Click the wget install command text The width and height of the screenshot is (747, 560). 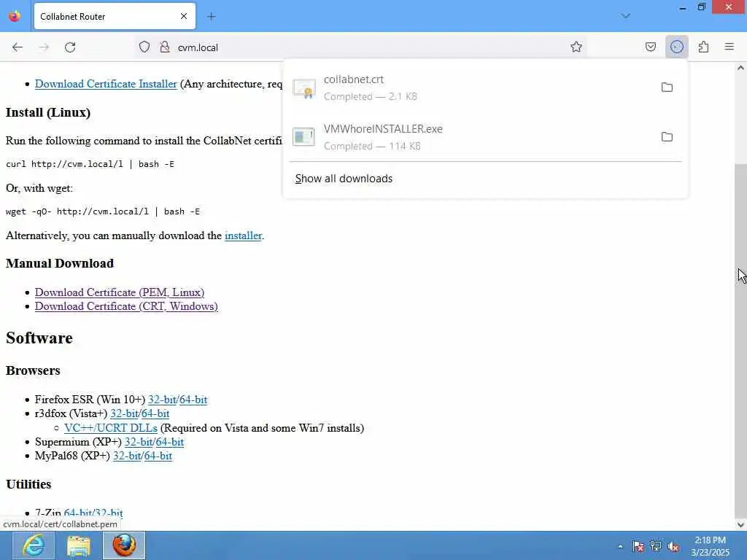tap(103, 211)
